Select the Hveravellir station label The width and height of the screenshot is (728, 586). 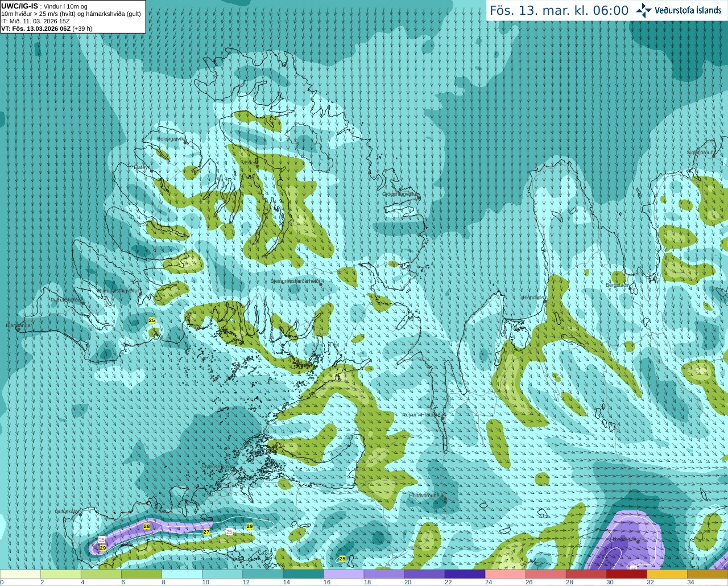[624, 538]
